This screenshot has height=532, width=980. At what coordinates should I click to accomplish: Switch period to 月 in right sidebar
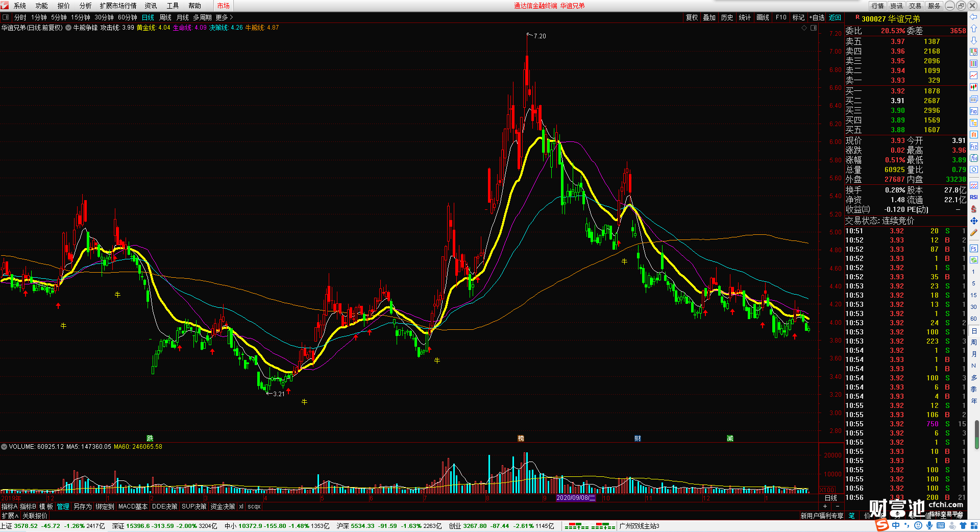click(973, 354)
